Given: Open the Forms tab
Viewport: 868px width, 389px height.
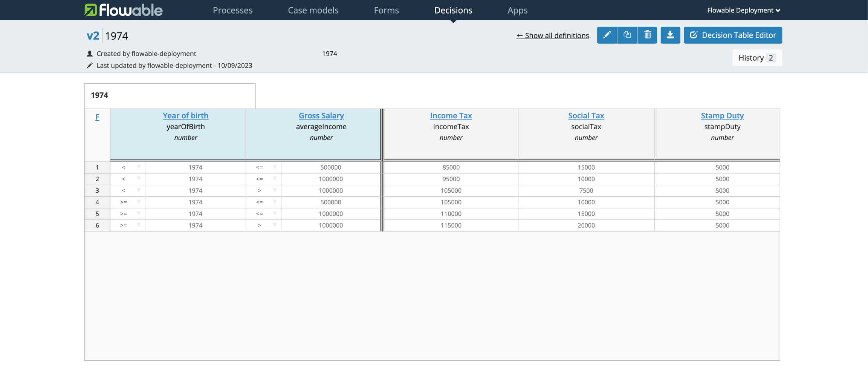Looking at the screenshot, I should pyautogui.click(x=386, y=10).
